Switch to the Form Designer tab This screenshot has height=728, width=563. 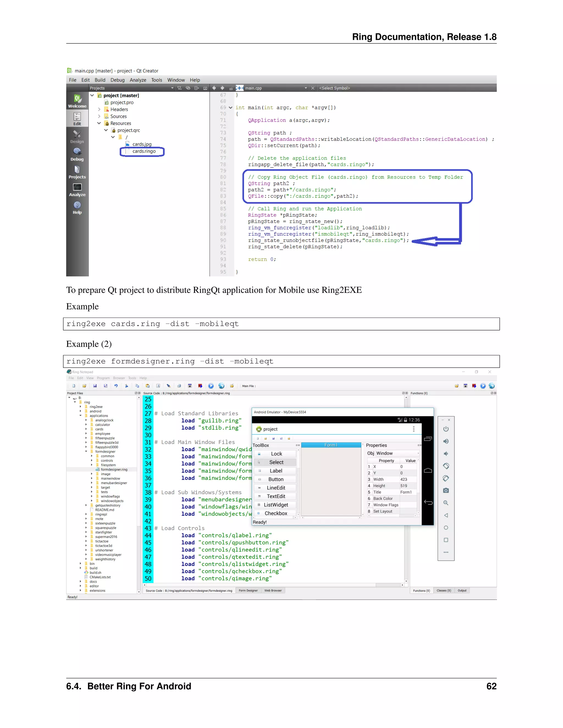pyautogui.click(x=248, y=590)
